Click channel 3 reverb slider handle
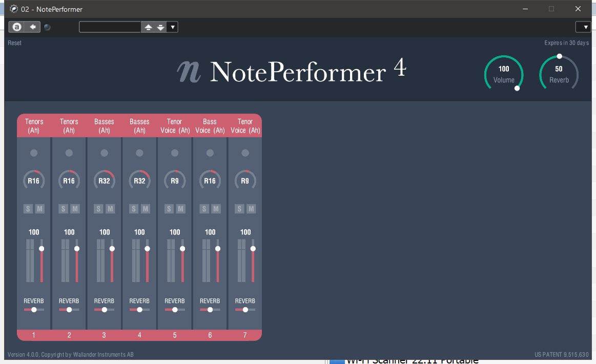Screen dimensions: 596x364 click(104, 310)
